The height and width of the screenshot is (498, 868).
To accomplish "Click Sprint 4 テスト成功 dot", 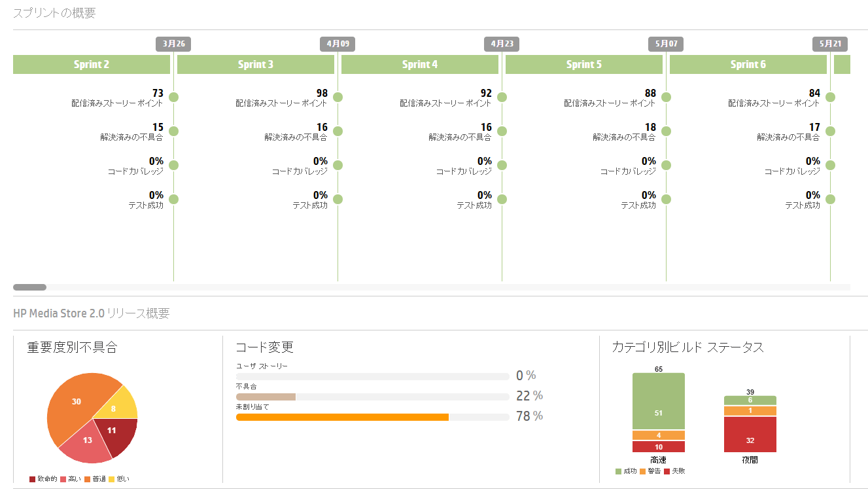I will click(x=502, y=199).
